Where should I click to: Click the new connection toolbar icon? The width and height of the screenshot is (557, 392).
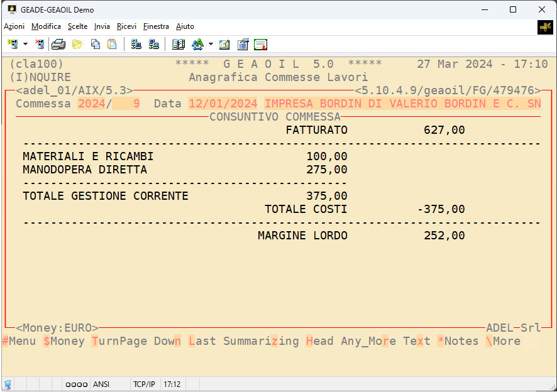(x=13, y=44)
